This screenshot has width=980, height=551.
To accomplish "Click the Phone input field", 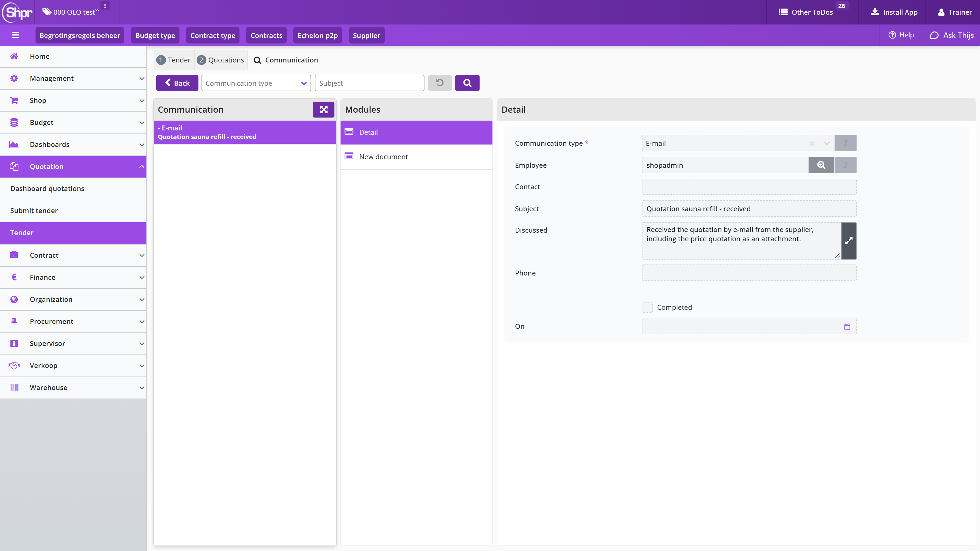I will point(749,273).
